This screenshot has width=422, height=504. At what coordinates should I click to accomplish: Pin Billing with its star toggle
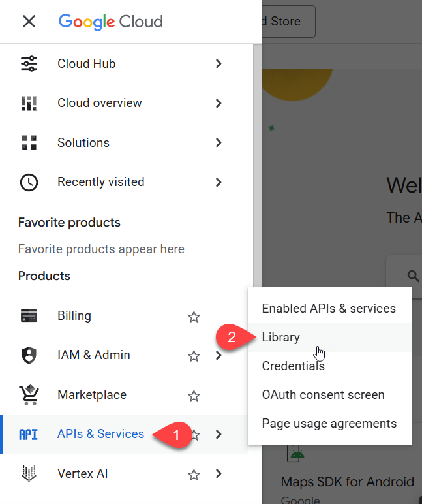[194, 317]
